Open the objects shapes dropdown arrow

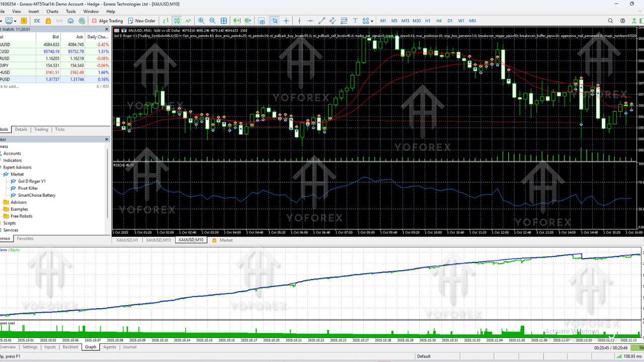pyautogui.click(x=372, y=21)
